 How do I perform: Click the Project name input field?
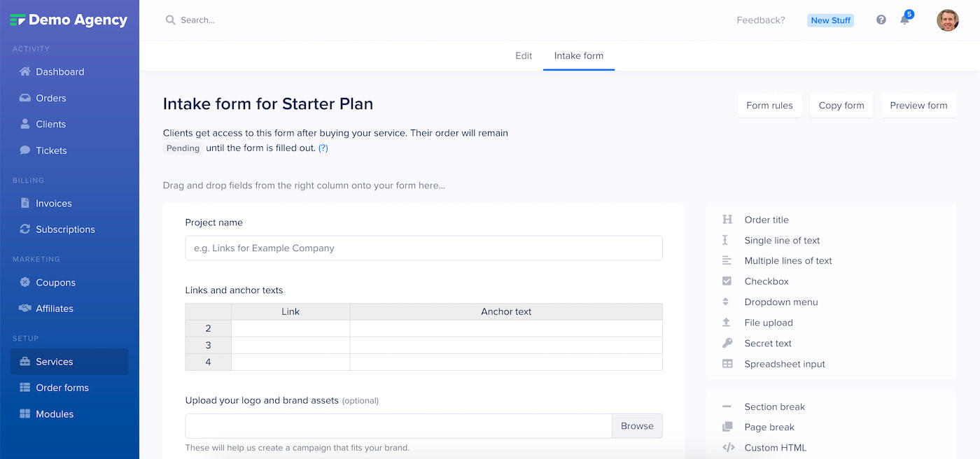423,248
